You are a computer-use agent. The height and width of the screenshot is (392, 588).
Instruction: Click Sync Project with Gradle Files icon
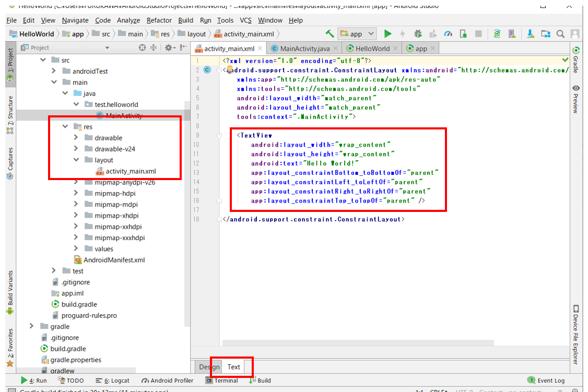click(497, 34)
